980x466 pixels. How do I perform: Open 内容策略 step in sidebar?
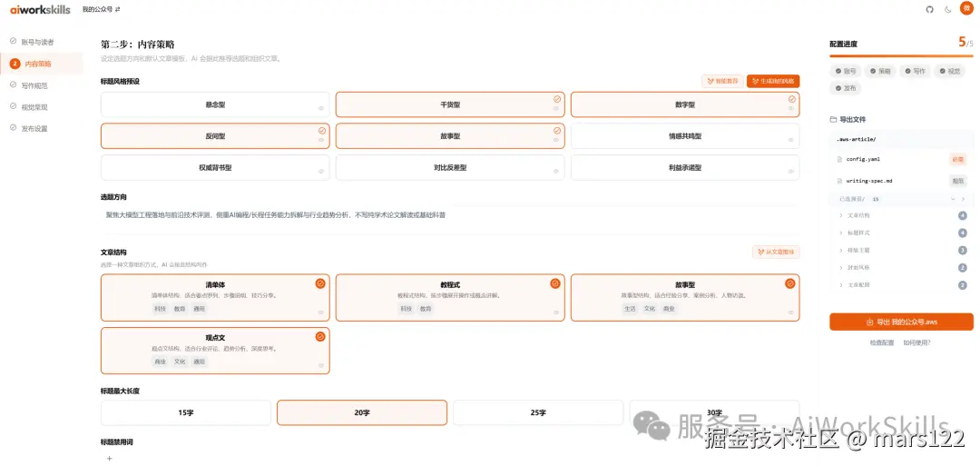(41, 64)
